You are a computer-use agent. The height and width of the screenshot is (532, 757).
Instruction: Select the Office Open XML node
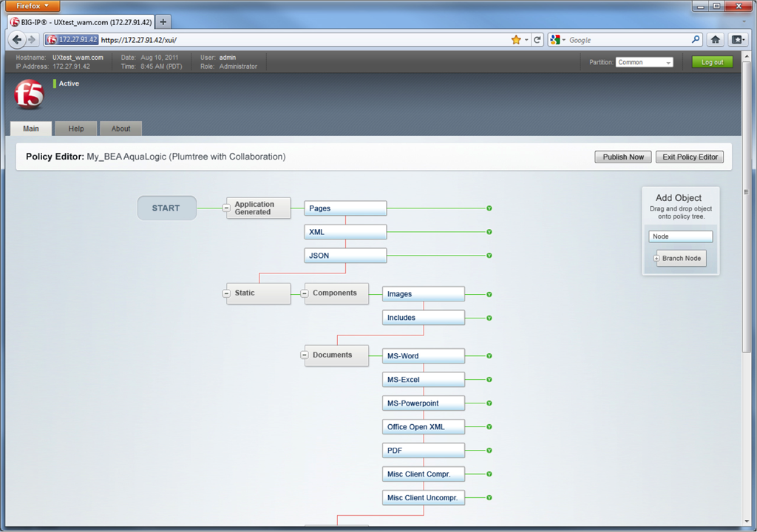point(424,427)
